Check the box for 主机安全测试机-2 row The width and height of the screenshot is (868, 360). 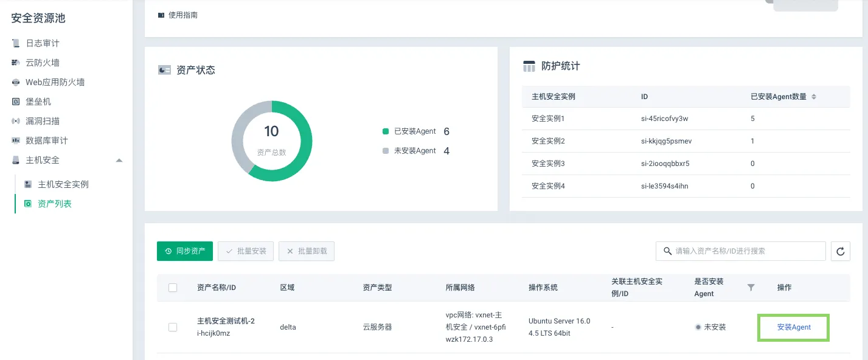[173, 327]
